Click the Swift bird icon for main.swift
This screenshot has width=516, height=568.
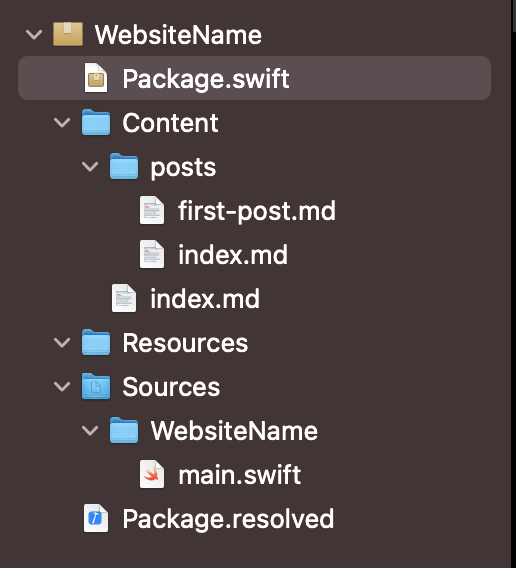click(152, 474)
